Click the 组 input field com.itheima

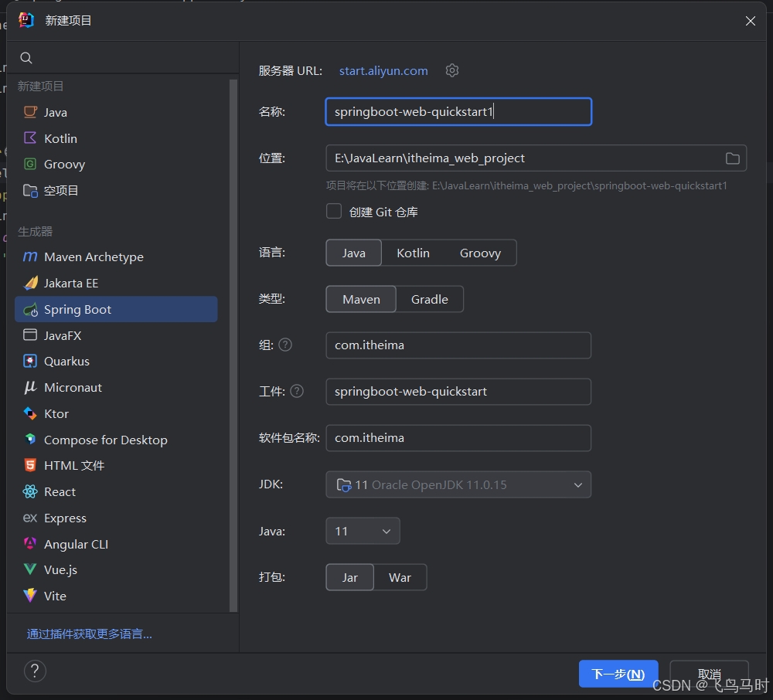458,345
